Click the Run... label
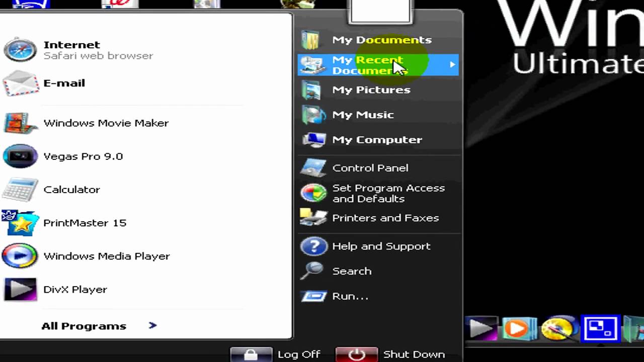644x362 pixels. 350,296
